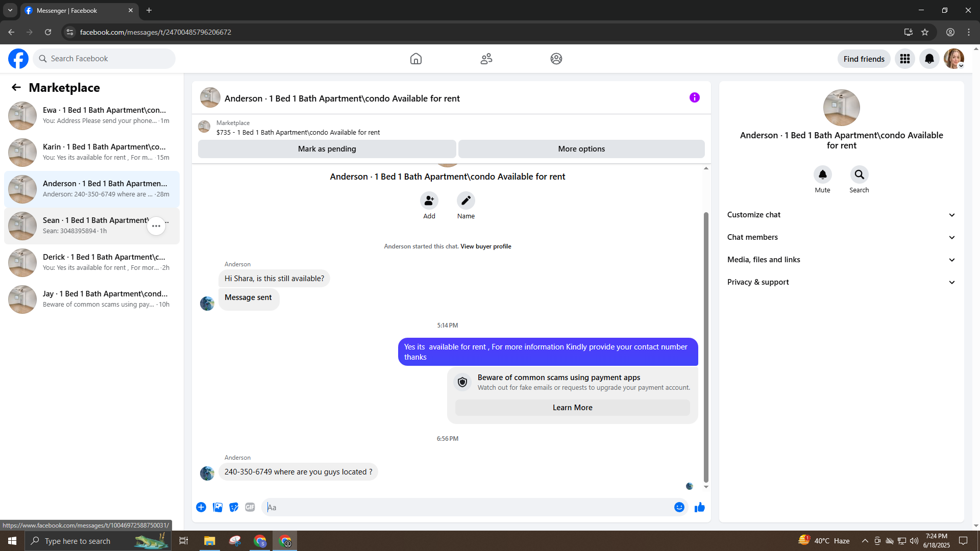
Task: Expand the Customize chat section
Action: (x=842, y=215)
